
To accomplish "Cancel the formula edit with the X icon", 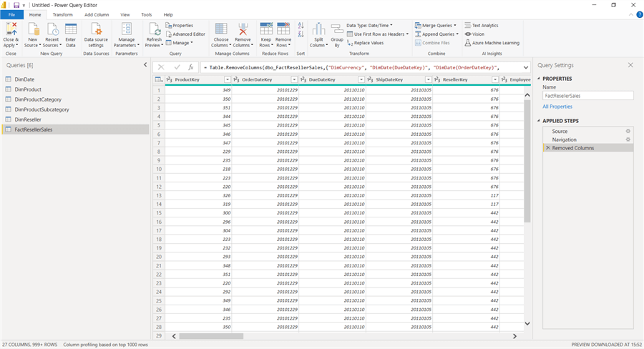I will coord(161,67).
